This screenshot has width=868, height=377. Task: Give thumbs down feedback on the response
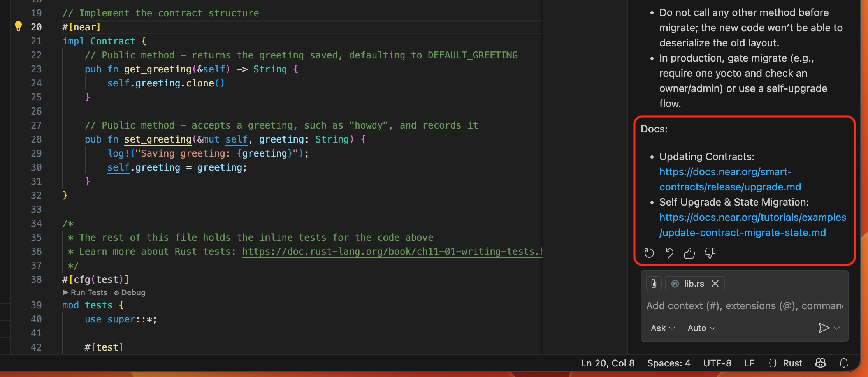click(710, 253)
